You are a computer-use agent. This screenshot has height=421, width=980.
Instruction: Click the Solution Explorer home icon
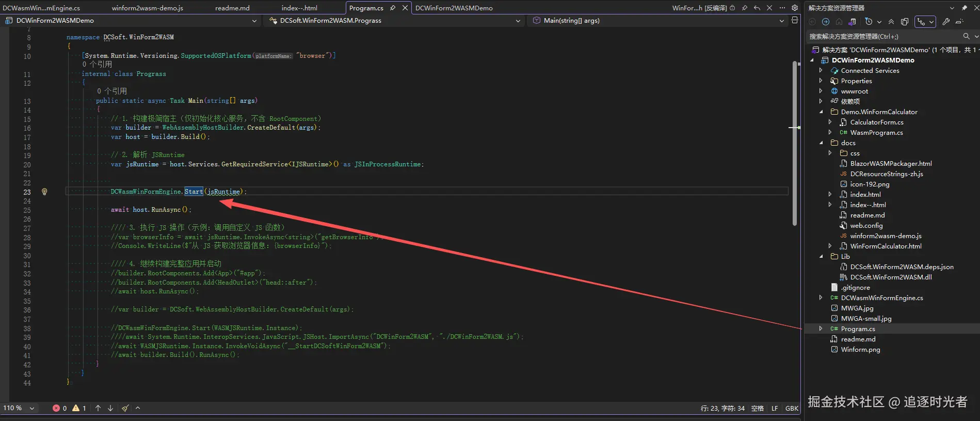[x=839, y=22]
